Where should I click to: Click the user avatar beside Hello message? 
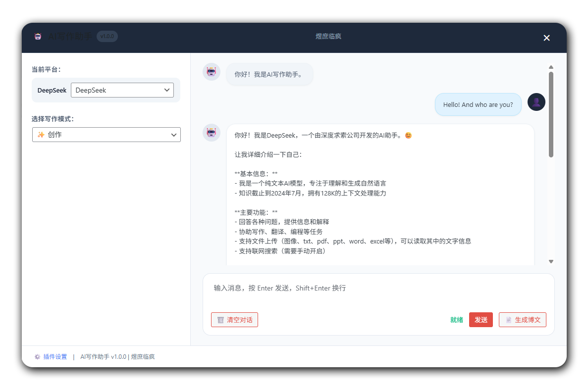pyautogui.click(x=536, y=102)
